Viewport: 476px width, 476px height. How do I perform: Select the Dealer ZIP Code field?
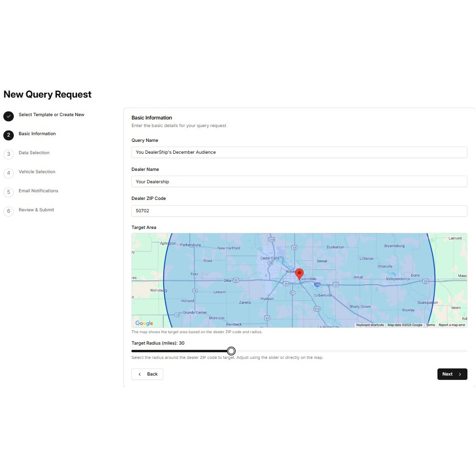(299, 210)
